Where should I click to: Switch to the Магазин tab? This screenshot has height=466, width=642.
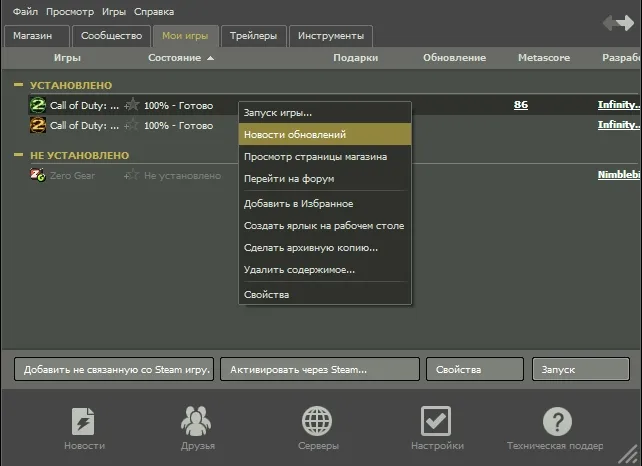click(38, 37)
